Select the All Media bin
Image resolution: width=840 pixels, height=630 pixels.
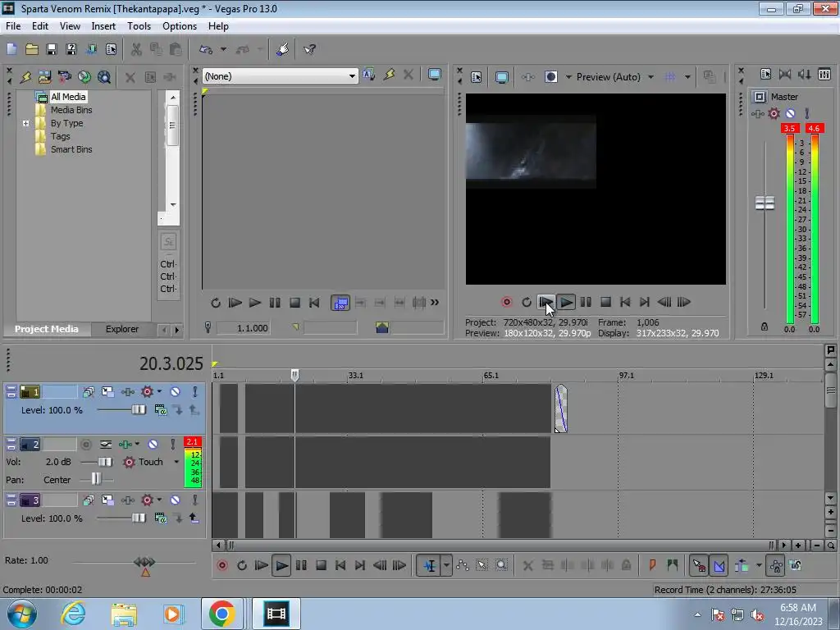68,97
